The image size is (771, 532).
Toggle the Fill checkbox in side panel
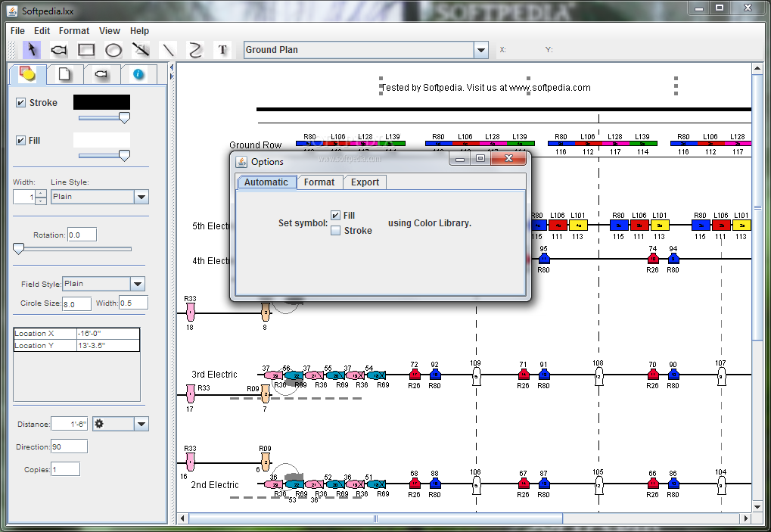(x=20, y=140)
